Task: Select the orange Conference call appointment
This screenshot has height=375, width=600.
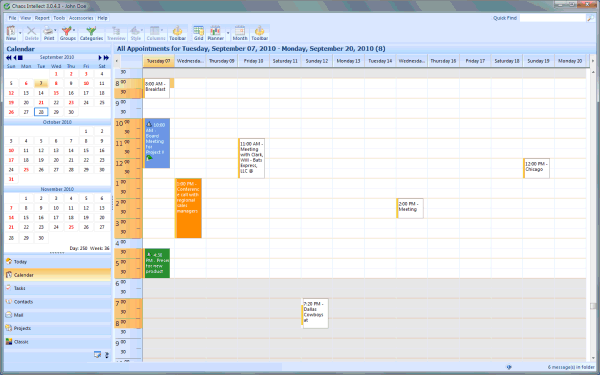Action: (x=188, y=208)
